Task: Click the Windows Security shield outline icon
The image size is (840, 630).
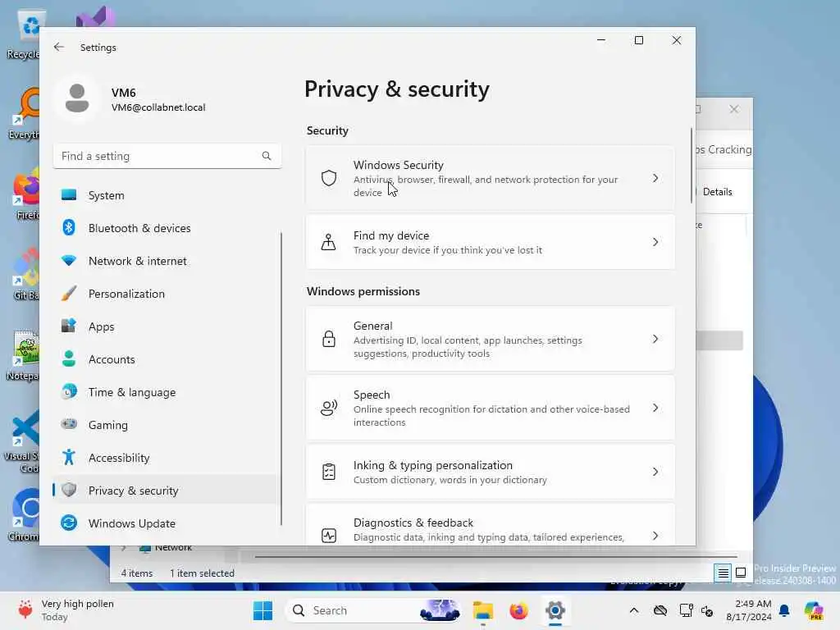Action: [x=329, y=178]
